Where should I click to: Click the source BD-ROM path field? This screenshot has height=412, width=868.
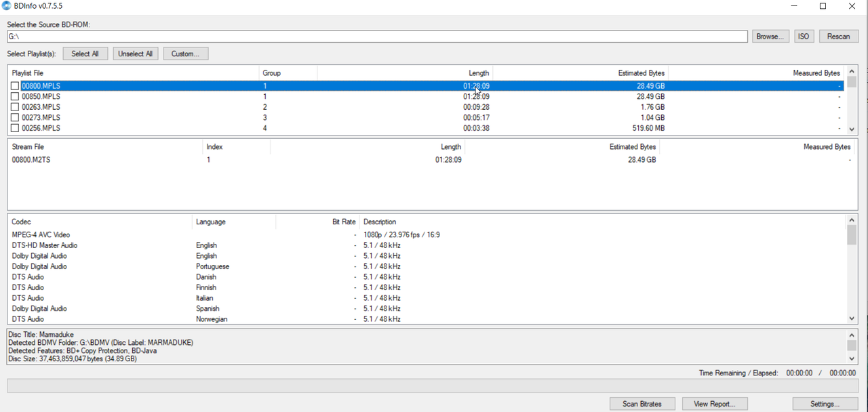(377, 37)
